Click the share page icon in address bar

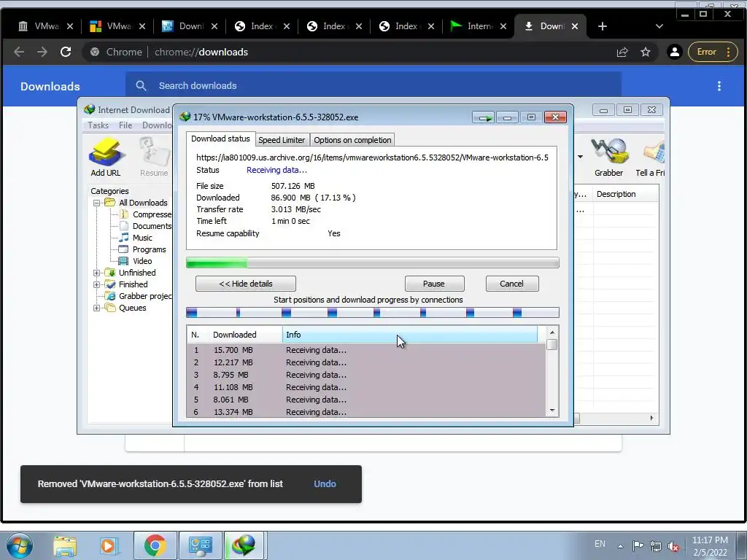tap(622, 52)
